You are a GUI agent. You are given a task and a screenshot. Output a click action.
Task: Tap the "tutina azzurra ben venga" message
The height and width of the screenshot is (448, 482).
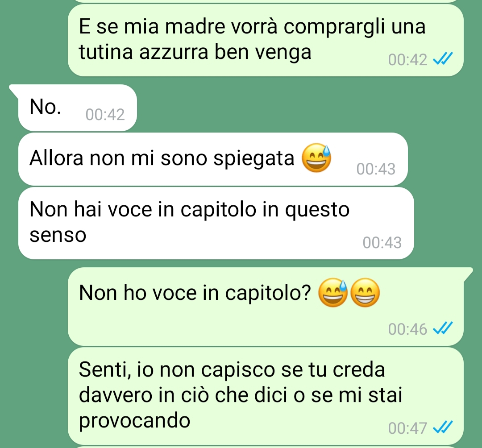[266, 40]
